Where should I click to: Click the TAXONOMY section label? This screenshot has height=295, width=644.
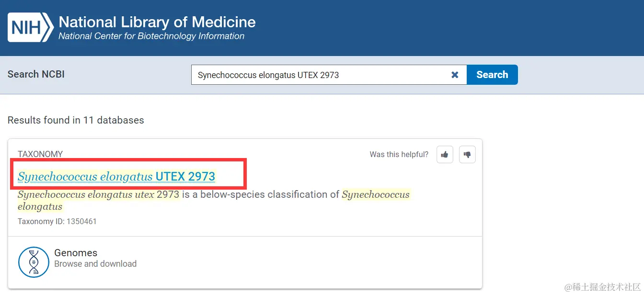tap(40, 154)
